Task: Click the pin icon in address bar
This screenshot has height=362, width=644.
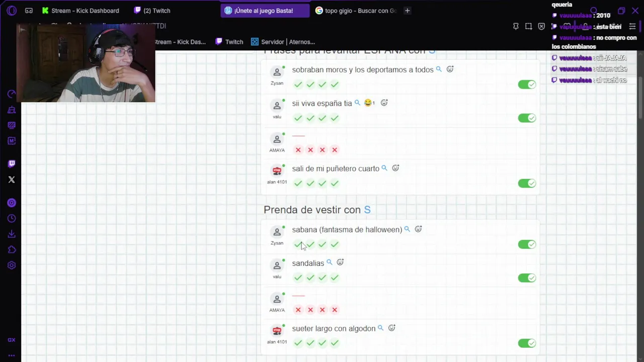Action: point(516,26)
